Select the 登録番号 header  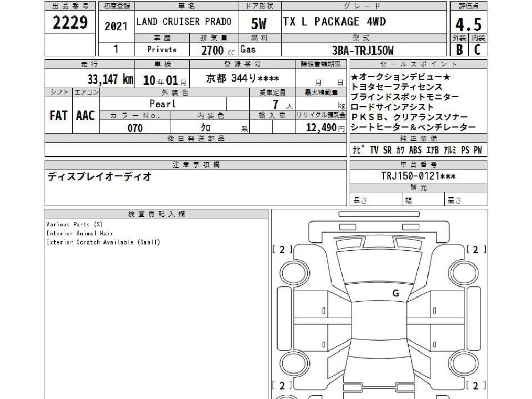pos(242,64)
